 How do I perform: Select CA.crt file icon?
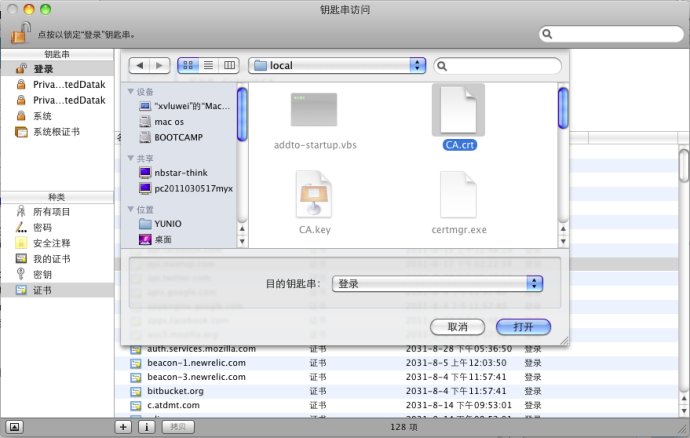[459, 110]
